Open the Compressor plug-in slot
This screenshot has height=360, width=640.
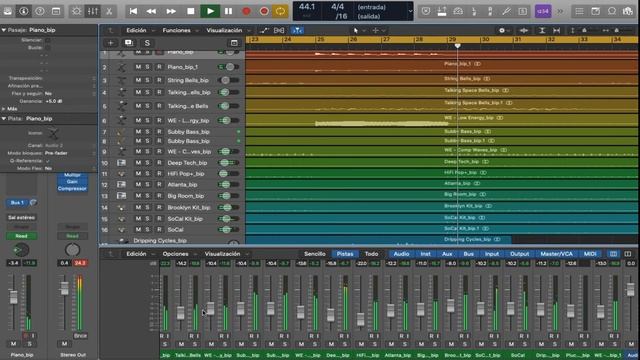coord(72,189)
